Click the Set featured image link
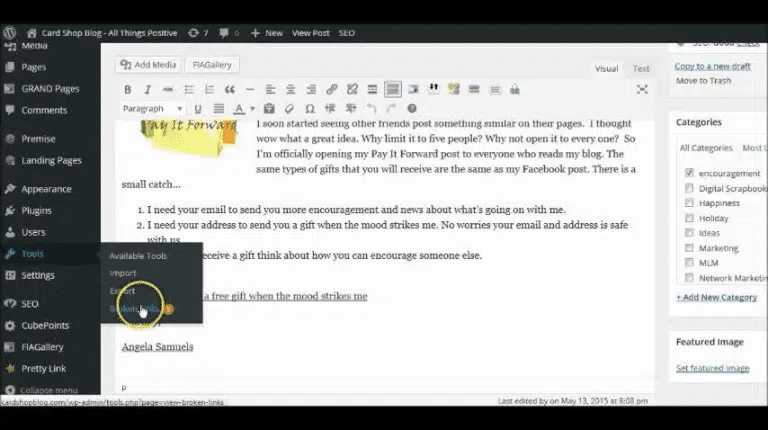 coord(712,368)
